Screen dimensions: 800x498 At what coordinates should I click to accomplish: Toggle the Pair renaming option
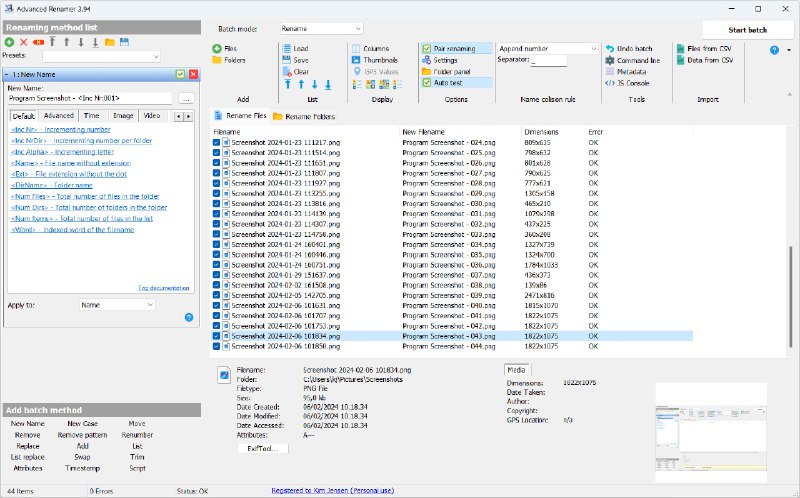(x=452, y=48)
